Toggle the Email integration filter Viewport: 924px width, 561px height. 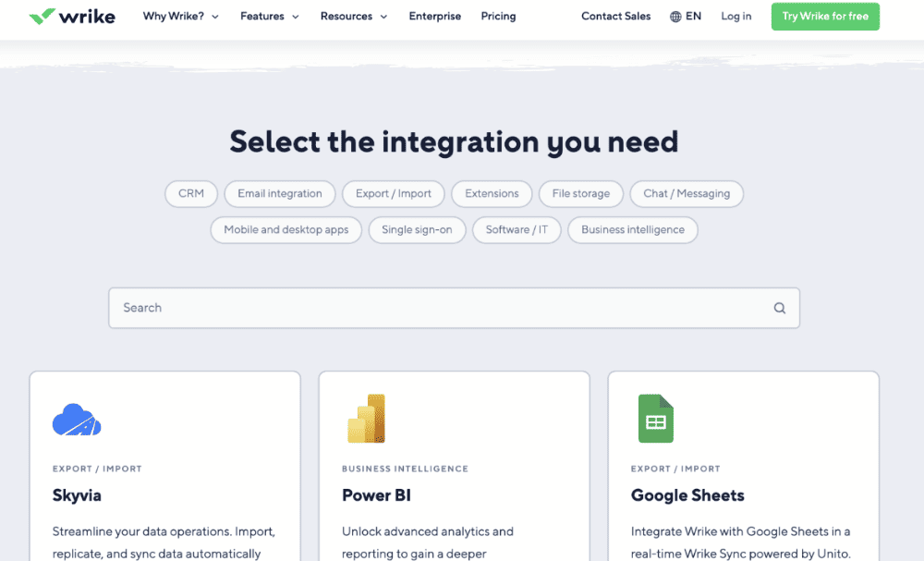tap(280, 194)
